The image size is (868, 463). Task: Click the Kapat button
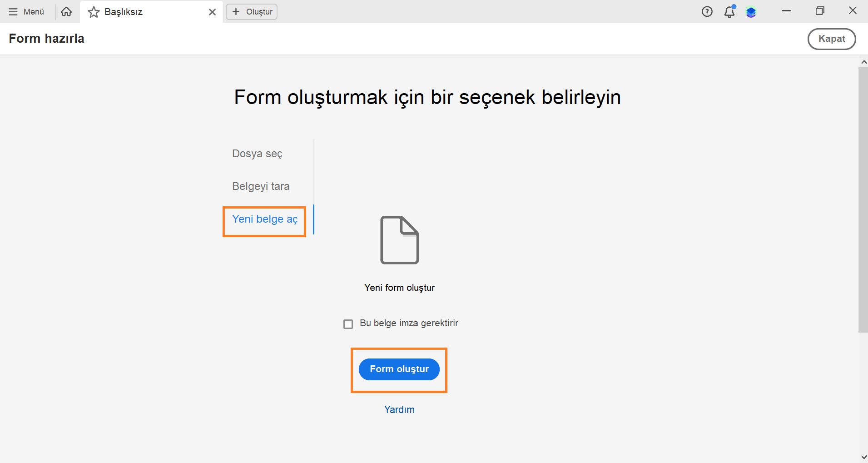pyautogui.click(x=831, y=39)
